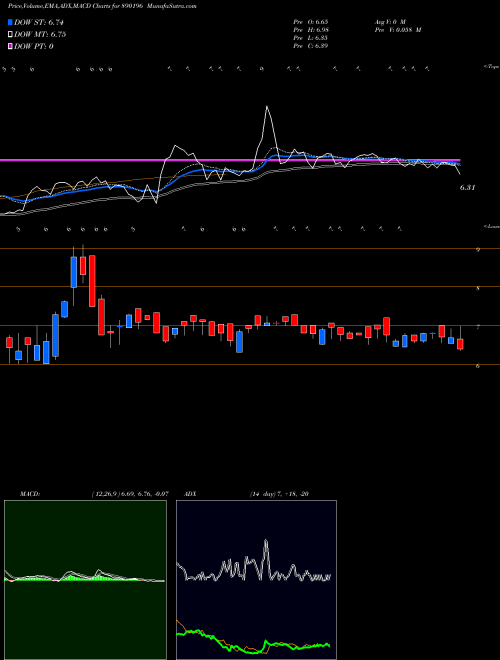Click the peak of the ADX white line
The height and width of the screenshot is (660, 500).
click(x=266, y=541)
